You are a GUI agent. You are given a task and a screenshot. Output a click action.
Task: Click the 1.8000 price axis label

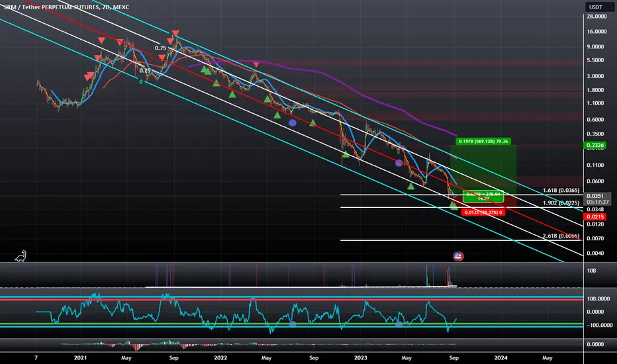pos(595,90)
